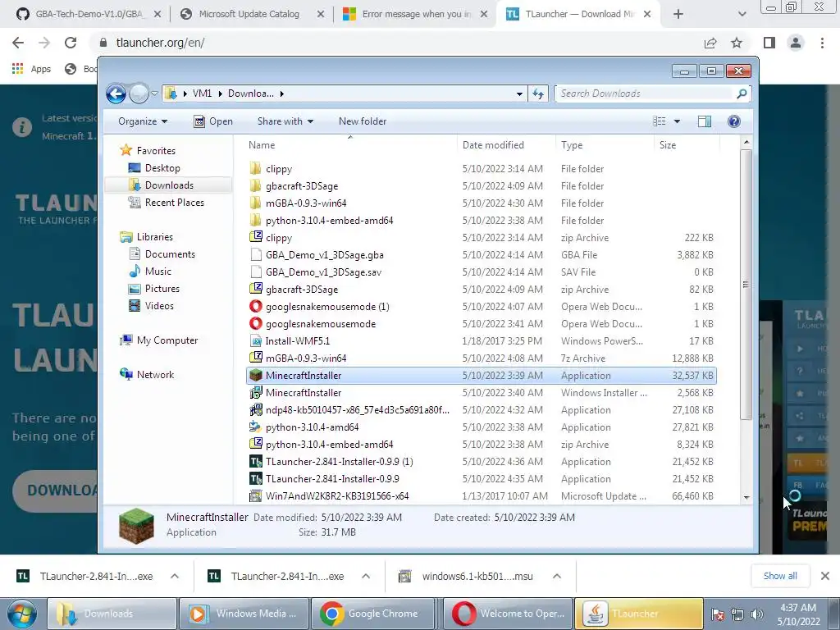Select mGBA-0.9.3-win64 folder icon
Screen dimensions: 840x630
pos(256,203)
